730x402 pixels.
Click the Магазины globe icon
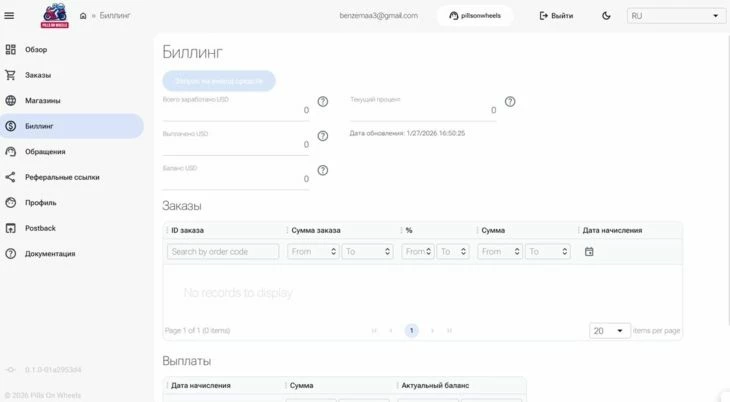click(10, 101)
